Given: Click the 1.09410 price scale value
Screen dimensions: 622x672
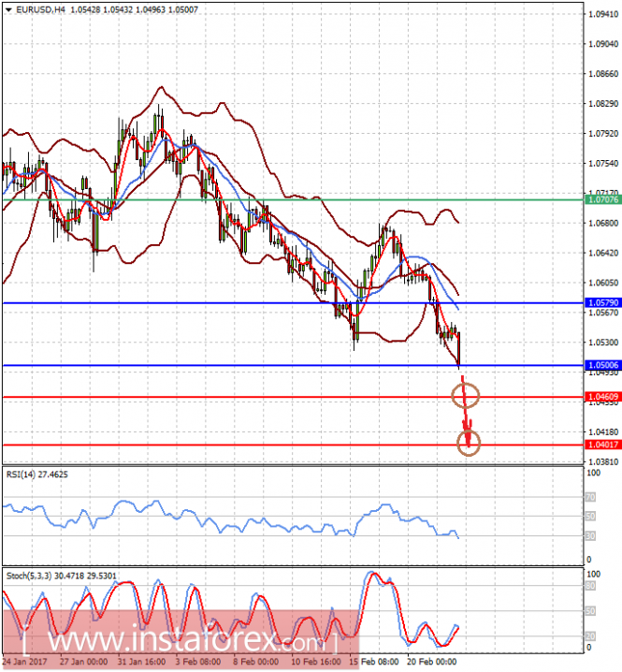Looking at the screenshot, I should click(603, 14).
